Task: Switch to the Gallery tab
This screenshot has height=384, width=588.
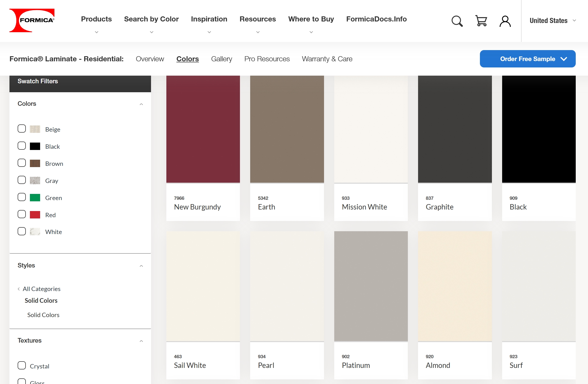Action: click(x=222, y=59)
